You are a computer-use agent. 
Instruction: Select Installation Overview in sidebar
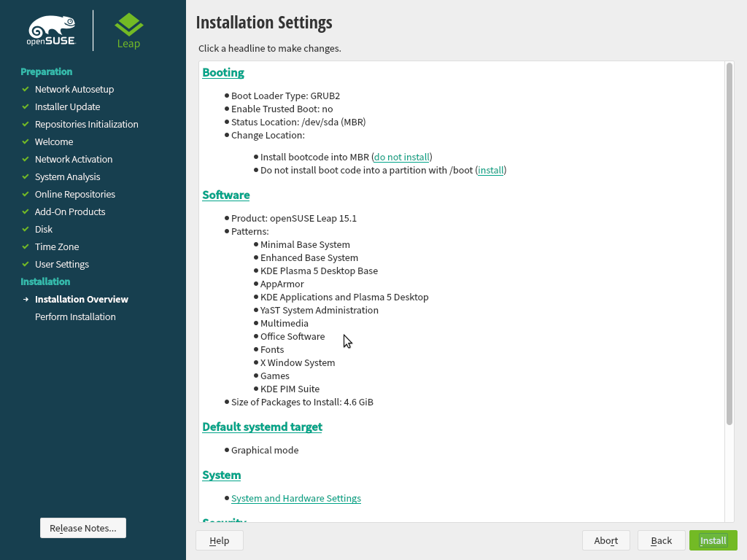[82, 299]
